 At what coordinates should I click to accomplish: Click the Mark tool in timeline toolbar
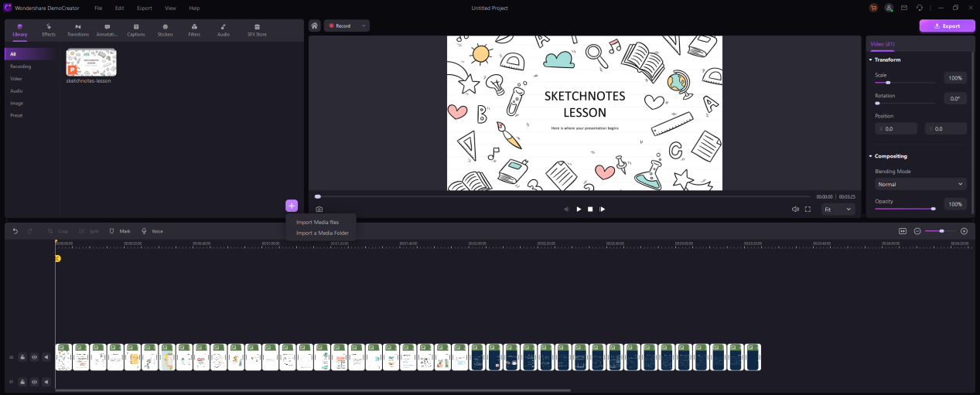pos(120,231)
